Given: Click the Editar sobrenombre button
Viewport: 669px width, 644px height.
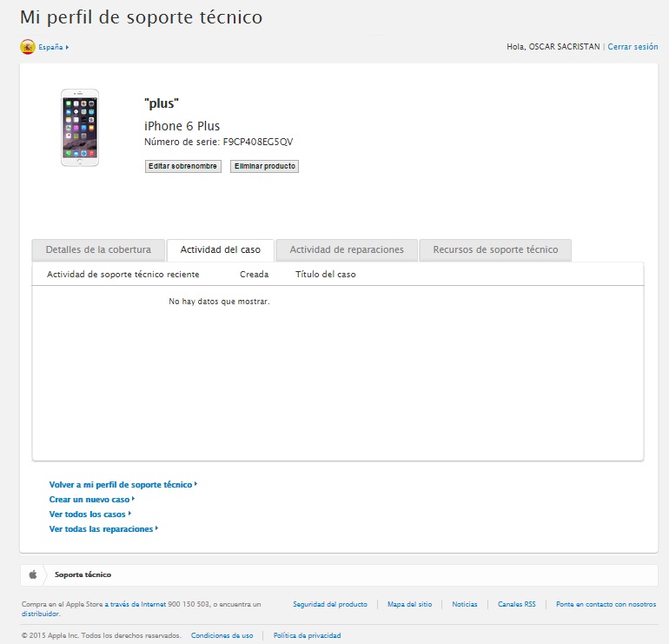Looking at the screenshot, I should pos(183,166).
